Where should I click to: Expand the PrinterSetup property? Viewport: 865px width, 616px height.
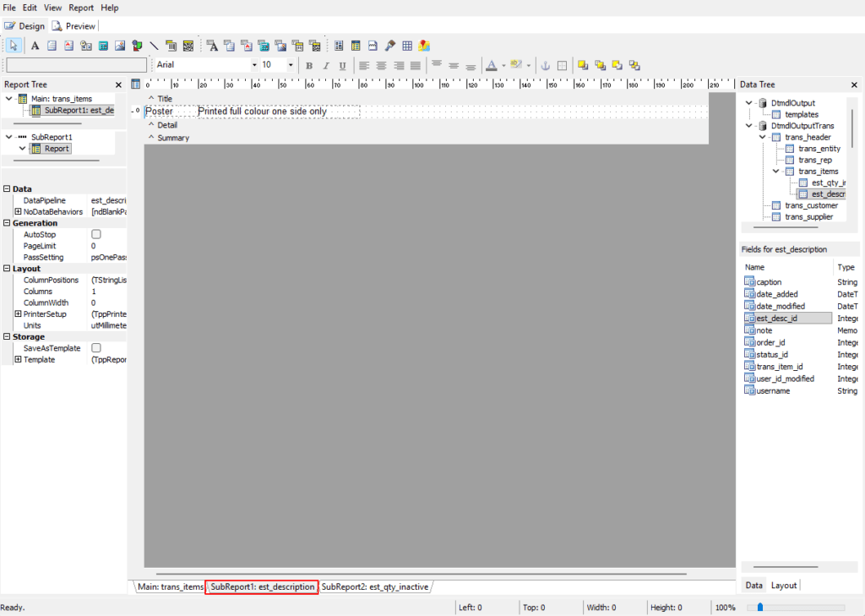[18, 314]
